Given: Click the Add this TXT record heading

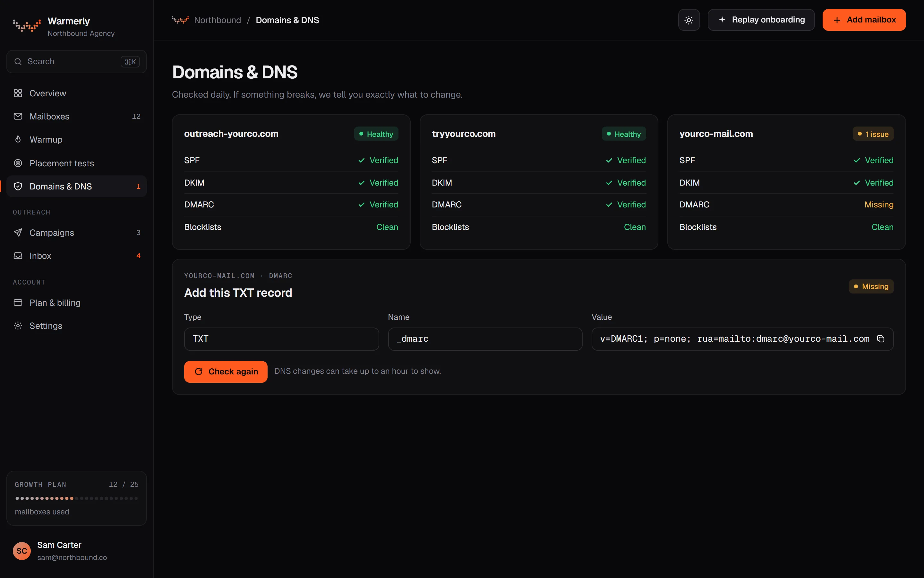Looking at the screenshot, I should (238, 293).
